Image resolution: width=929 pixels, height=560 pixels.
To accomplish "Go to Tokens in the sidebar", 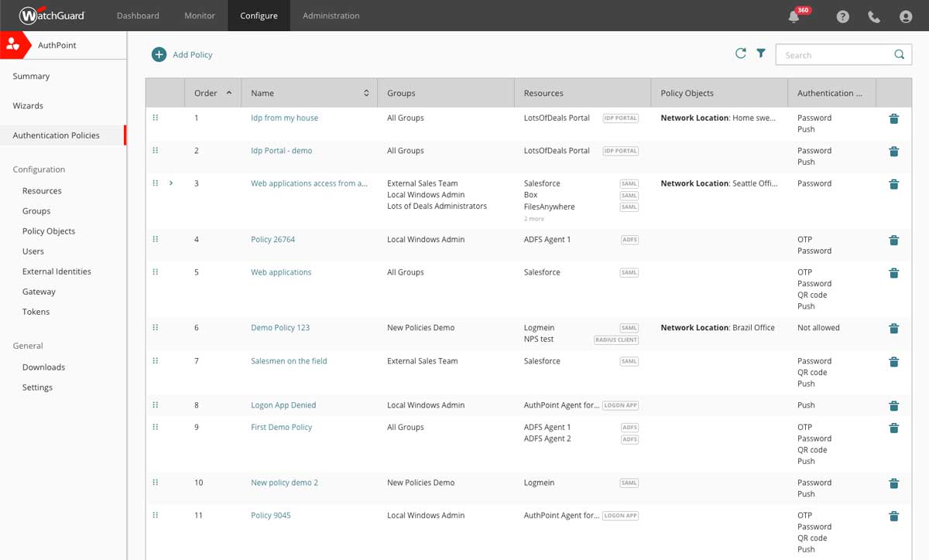I will [x=36, y=312].
